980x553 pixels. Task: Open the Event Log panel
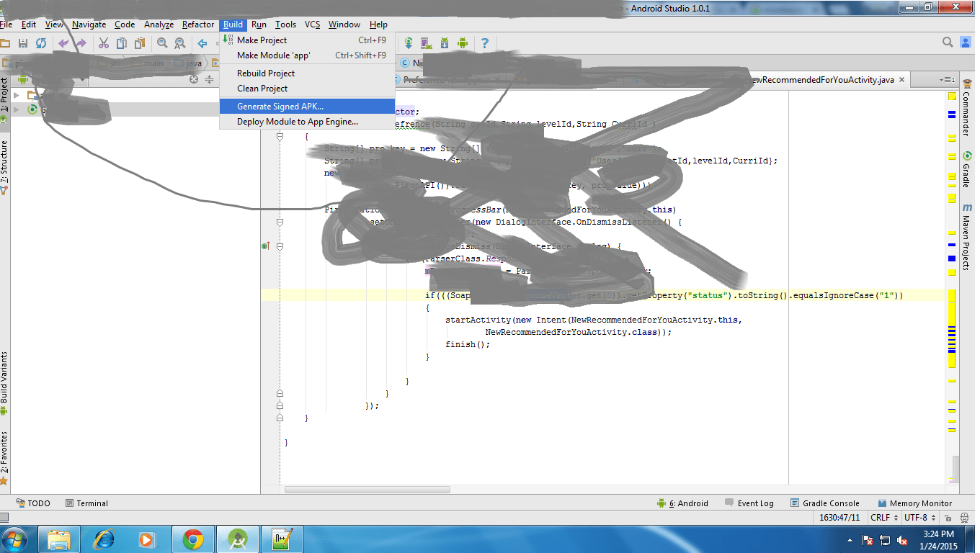[749, 503]
